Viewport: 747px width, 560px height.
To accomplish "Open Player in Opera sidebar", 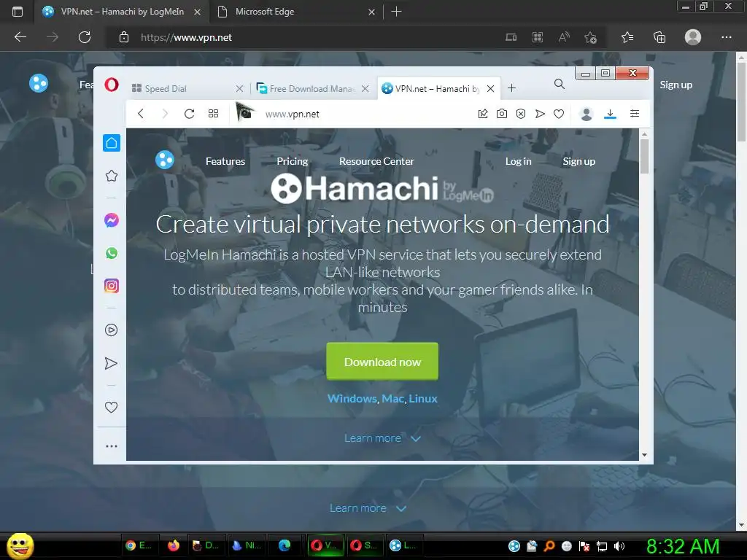I will (x=111, y=330).
